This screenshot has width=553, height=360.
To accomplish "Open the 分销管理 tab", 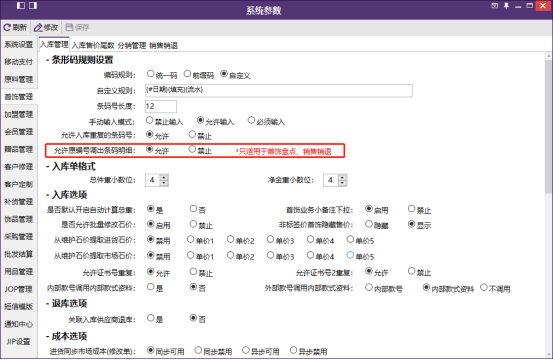I will 132,45.
